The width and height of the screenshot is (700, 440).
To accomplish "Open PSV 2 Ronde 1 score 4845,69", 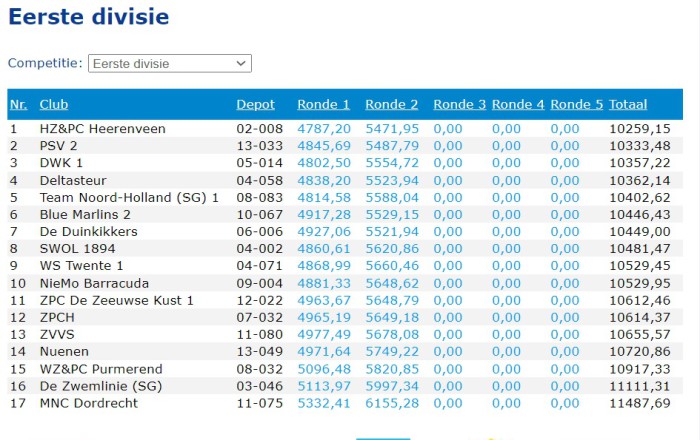I will pyautogui.click(x=324, y=146).
